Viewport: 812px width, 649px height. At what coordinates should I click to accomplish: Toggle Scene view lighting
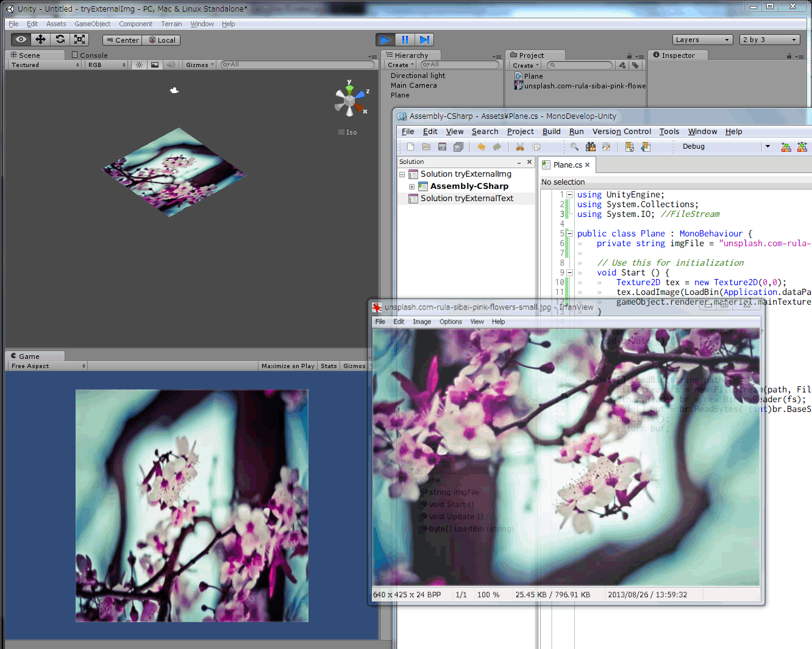(139, 65)
